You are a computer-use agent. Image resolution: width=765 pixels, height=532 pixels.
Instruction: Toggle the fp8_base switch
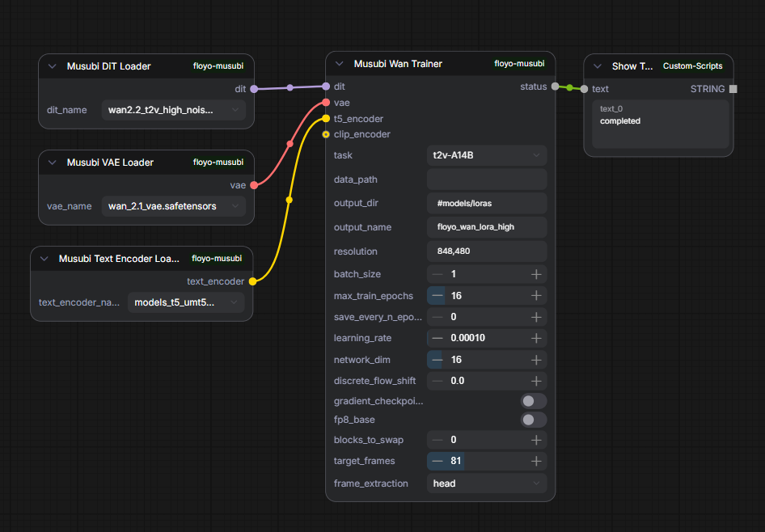pyautogui.click(x=533, y=420)
